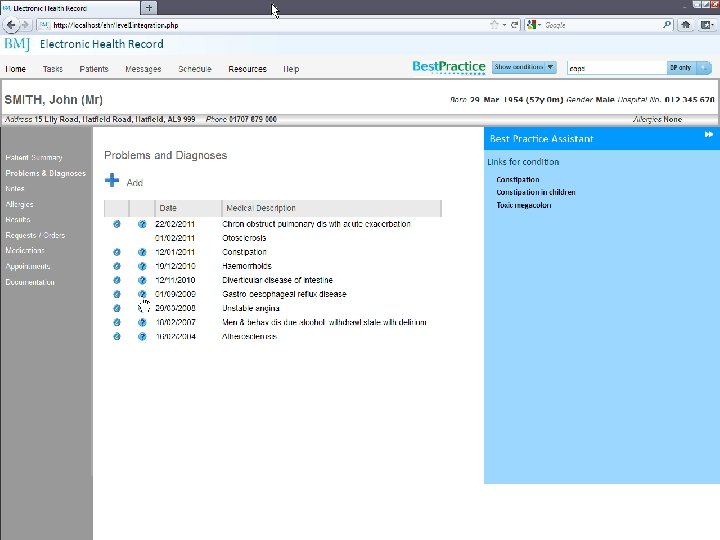This screenshot has height=540, width=720.
Task: Click the search go arrow after BP only
Action: pyautogui.click(x=704, y=68)
